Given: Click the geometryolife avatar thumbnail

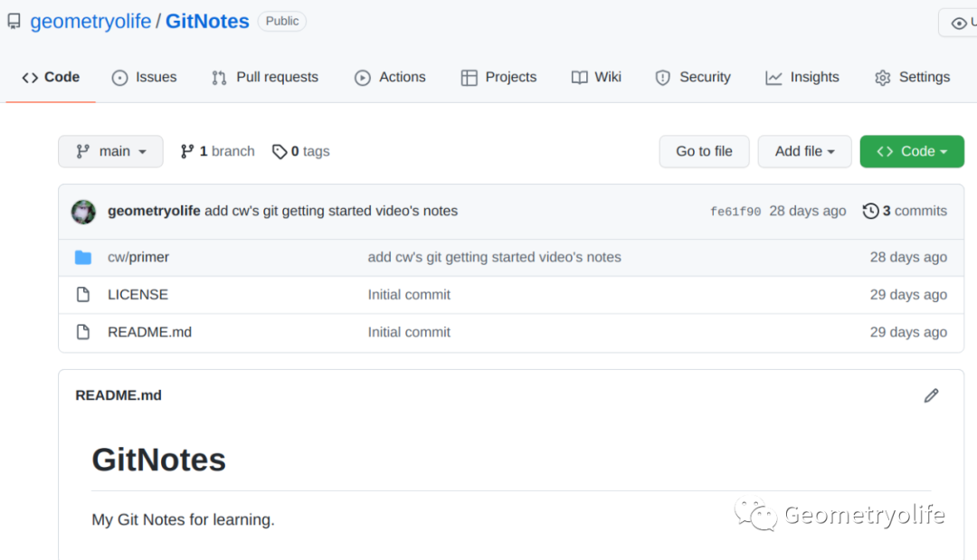Looking at the screenshot, I should [83, 212].
